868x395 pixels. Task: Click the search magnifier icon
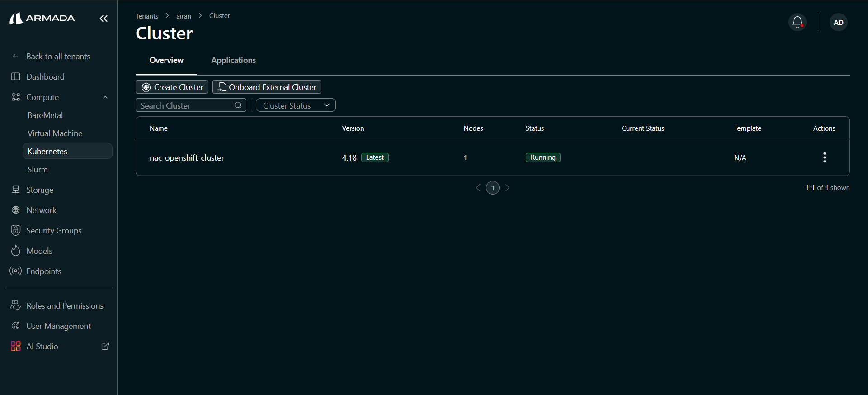pos(238,105)
